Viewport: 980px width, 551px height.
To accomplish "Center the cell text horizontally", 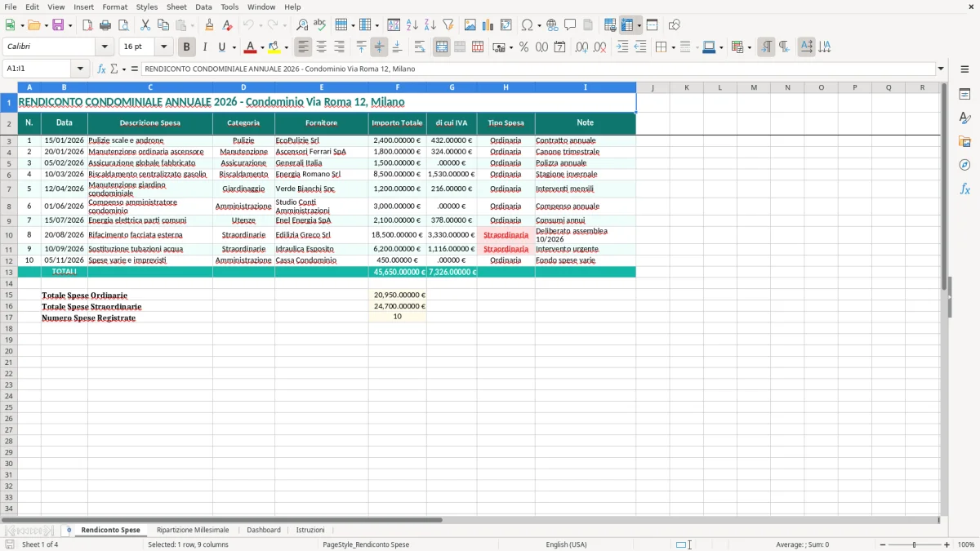I will pos(321,47).
